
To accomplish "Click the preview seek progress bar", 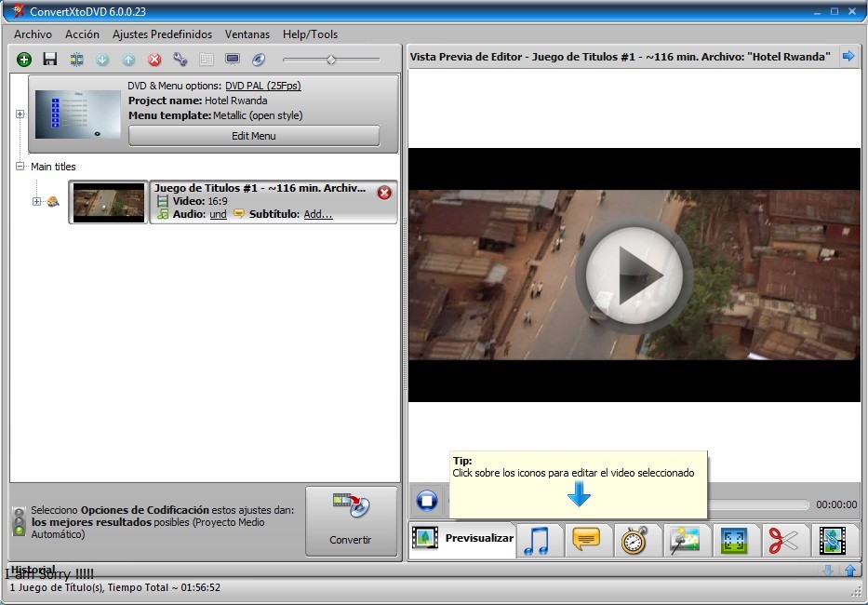I will [757, 504].
